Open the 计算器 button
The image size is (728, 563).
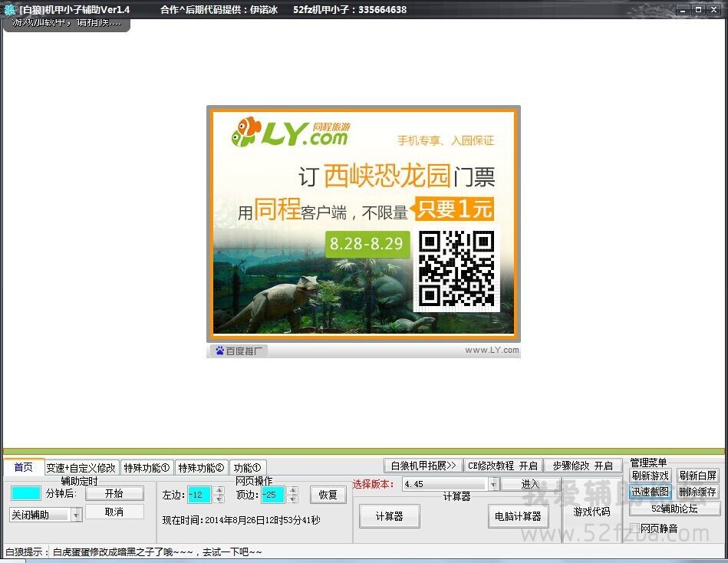pos(390,516)
